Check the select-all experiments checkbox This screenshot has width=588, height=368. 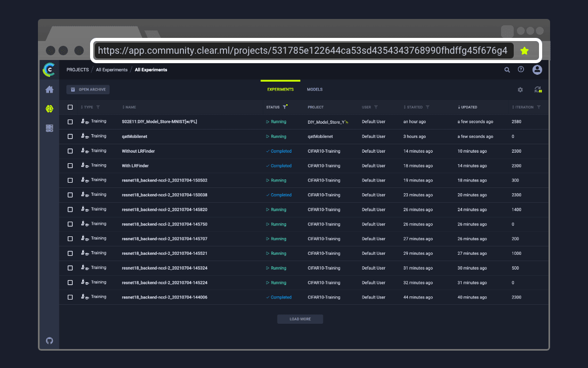70,107
